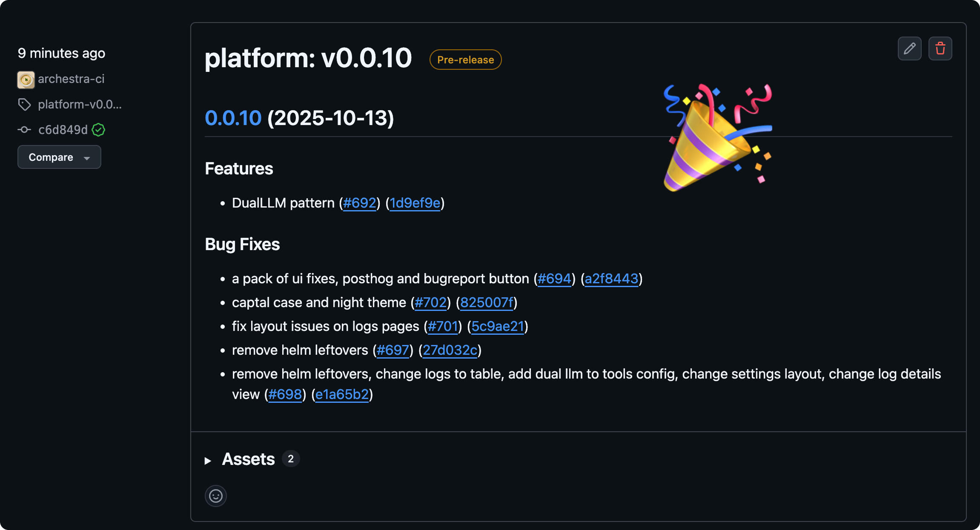980x530 pixels.
Task: Click commit link a2f8443
Action: pyautogui.click(x=612, y=279)
